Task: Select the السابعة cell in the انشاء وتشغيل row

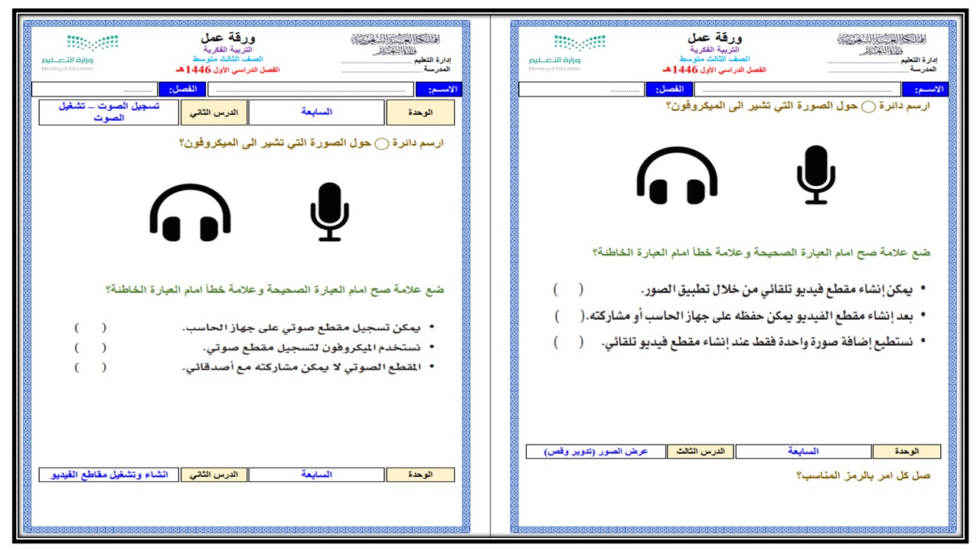Action: (x=317, y=475)
